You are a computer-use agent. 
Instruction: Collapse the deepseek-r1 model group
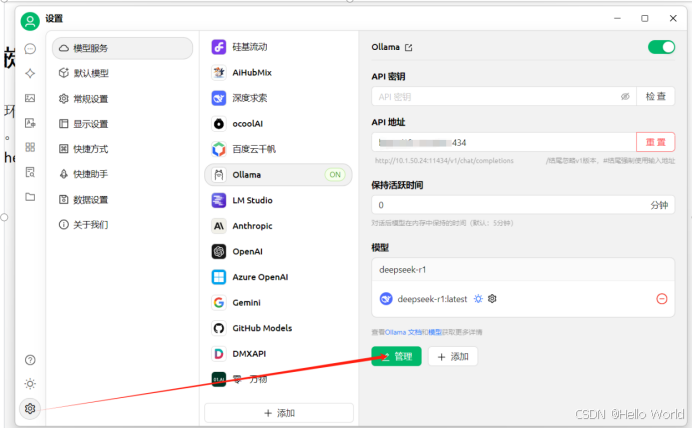tap(523, 270)
